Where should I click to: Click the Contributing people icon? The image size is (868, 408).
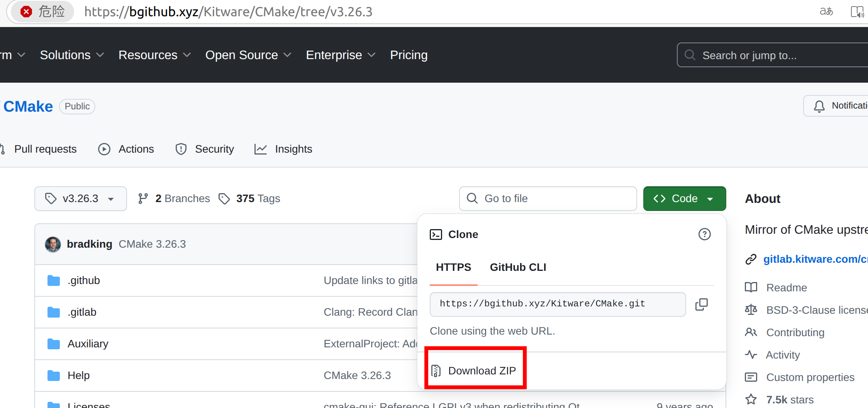coord(751,332)
